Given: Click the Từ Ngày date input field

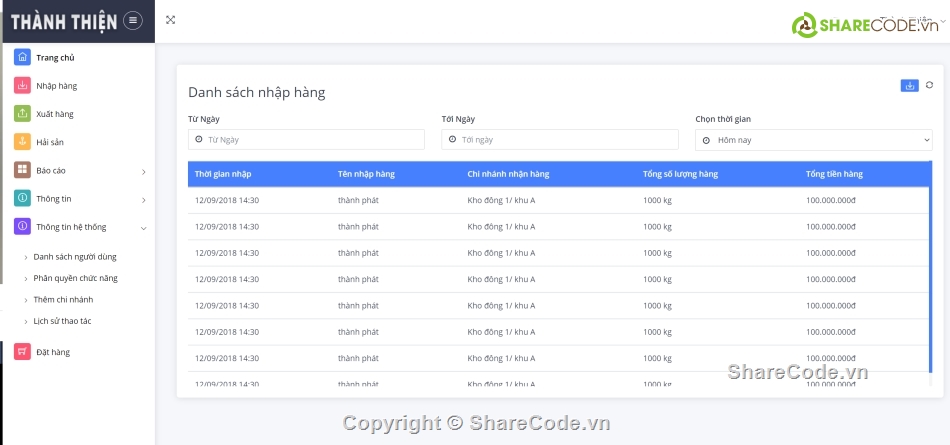Looking at the screenshot, I should click(306, 140).
